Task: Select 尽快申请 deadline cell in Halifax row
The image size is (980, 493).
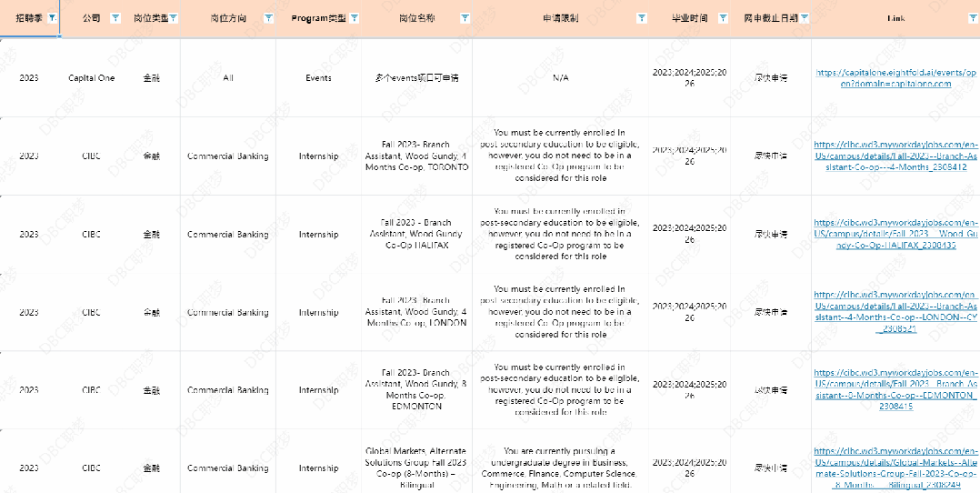Action: 771,234
